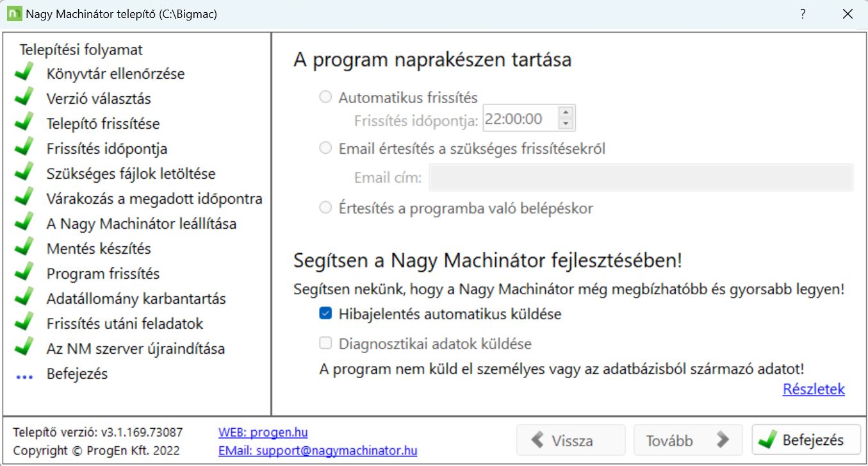This screenshot has height=466, width=868.
Task: Click the Befejezés button with checkmark
Action: point(806,440)
